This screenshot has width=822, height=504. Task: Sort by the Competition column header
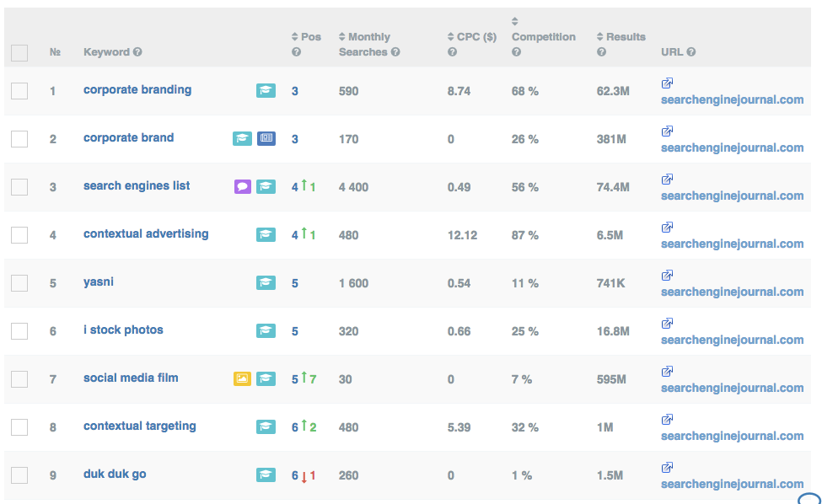point(543,37)
